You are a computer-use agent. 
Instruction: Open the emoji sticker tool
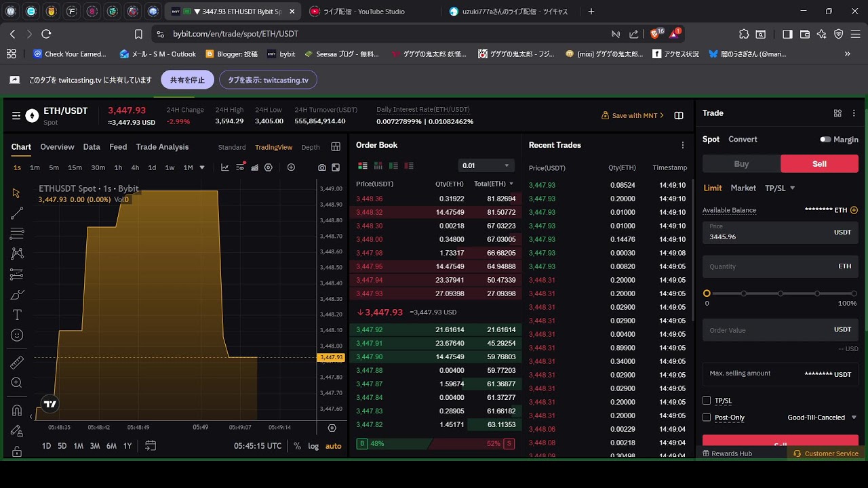point(17,334)
